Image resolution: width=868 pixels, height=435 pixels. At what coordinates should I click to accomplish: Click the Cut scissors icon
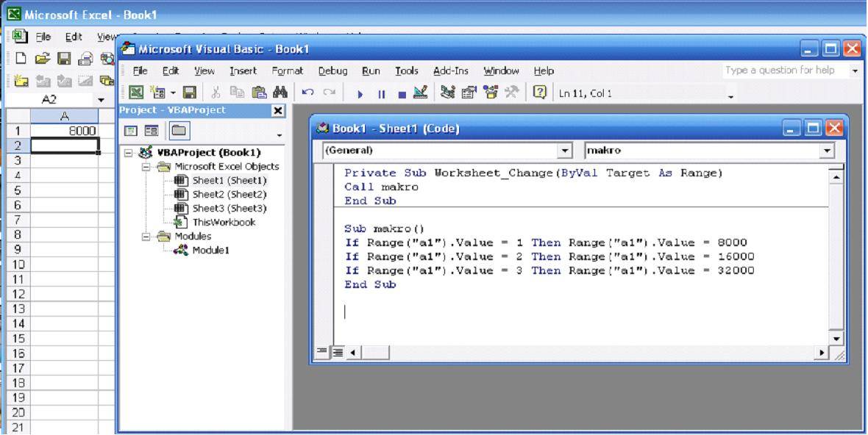click(x=216, y=93)
